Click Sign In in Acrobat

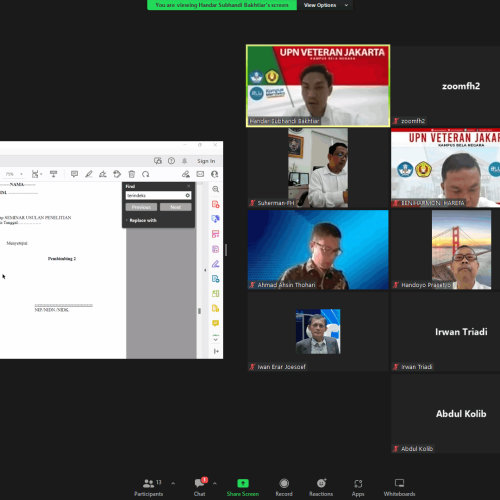pyautogui.click(x=206, y=161)
